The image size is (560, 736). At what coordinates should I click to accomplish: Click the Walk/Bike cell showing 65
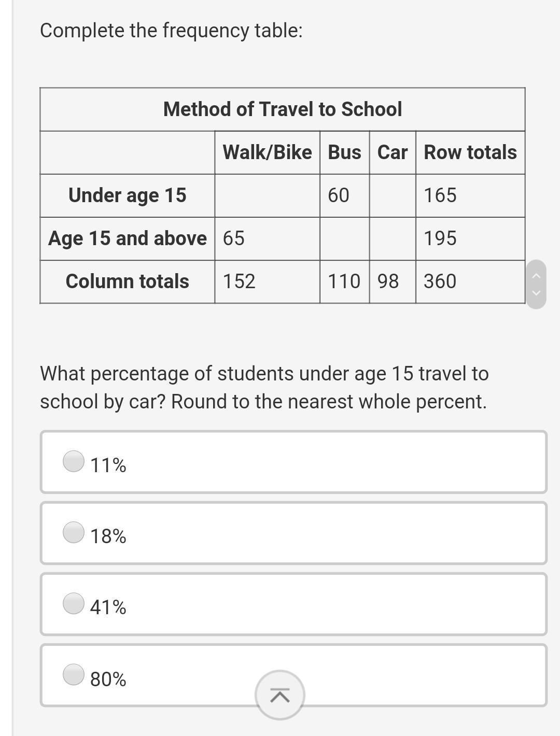267,238
